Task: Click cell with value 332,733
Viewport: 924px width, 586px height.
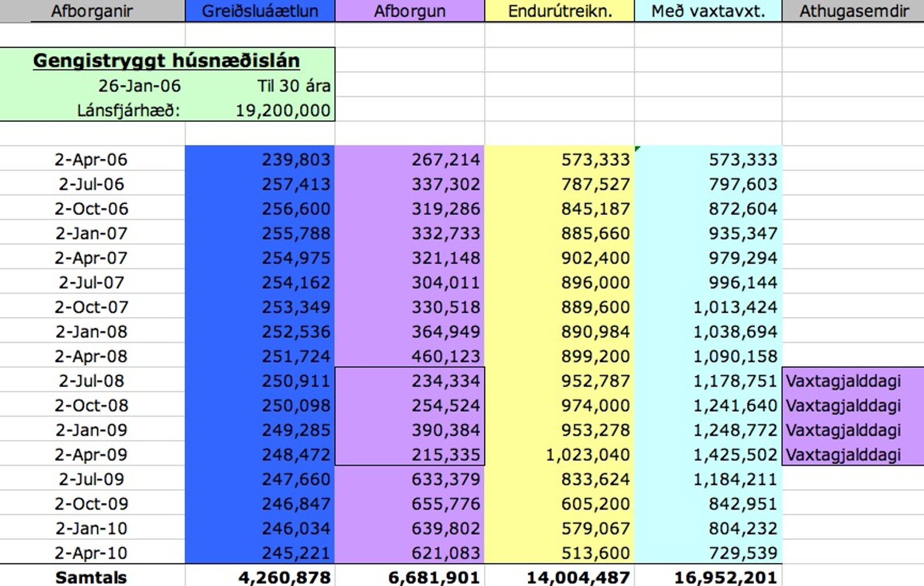Action: coord(409,233)
